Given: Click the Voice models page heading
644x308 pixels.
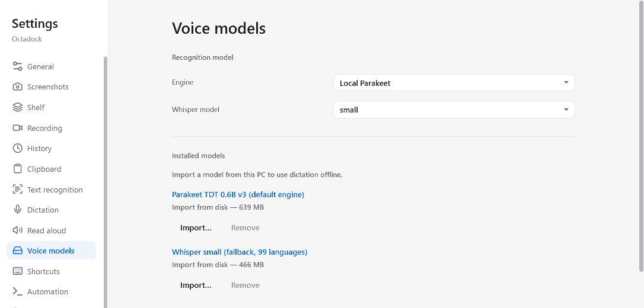Looking at the screenshot, I should click(218, 28).
